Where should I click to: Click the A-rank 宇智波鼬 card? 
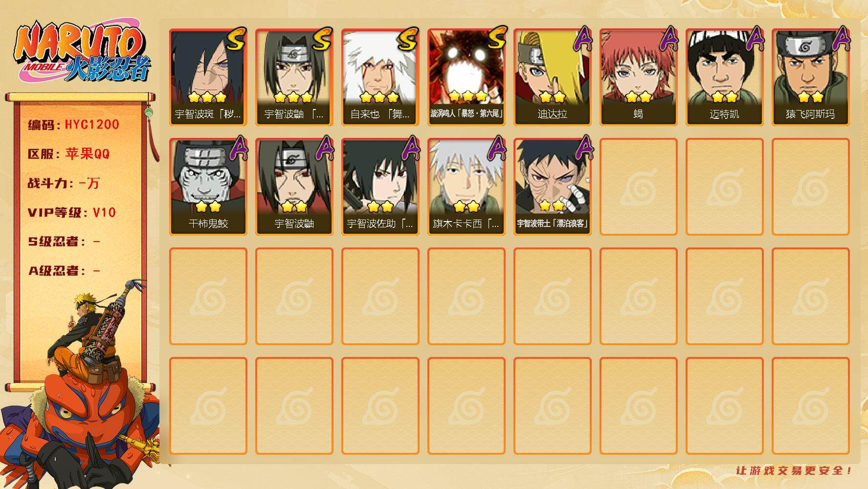pos(294,187)
